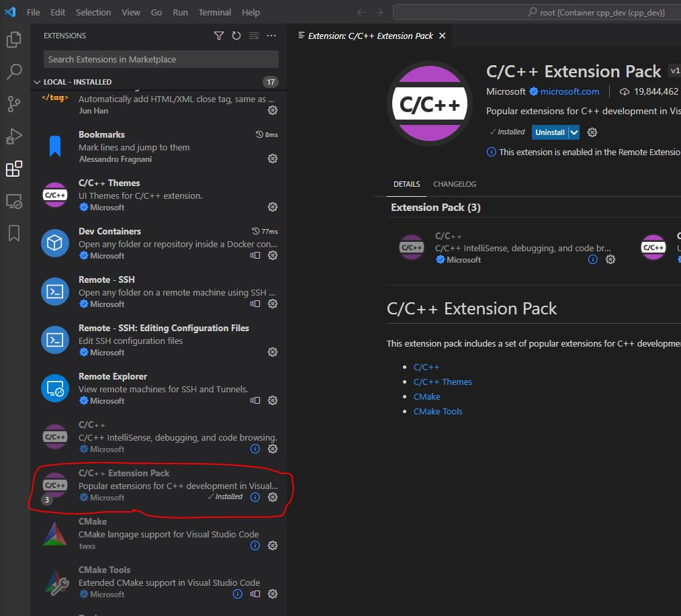This screenshot has width=681, height=616.
Task: Close the C/C++ Extension Pack editor tab
Action: [x=442, y=36]
